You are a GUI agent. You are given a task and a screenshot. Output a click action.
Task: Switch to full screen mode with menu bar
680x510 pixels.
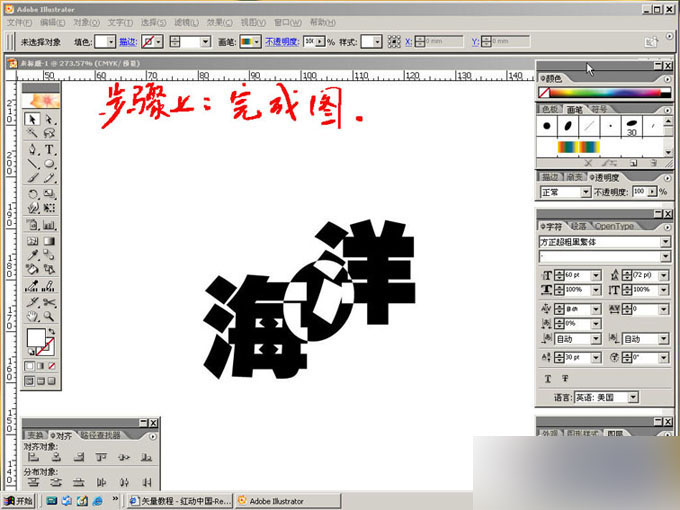tap(41, 381)
